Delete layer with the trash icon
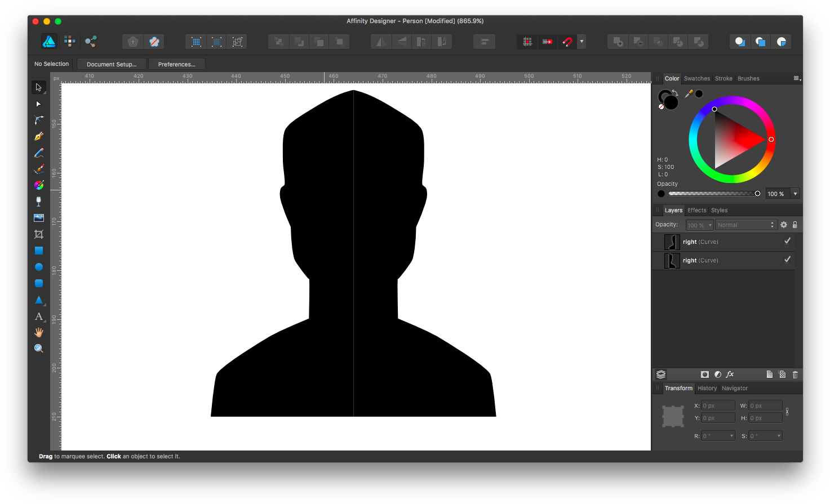The height and width of the screenshot is (504, 830). [795, 374]
